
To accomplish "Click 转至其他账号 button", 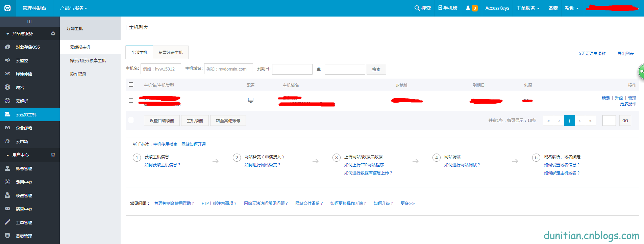I will [x=228, y=120].
